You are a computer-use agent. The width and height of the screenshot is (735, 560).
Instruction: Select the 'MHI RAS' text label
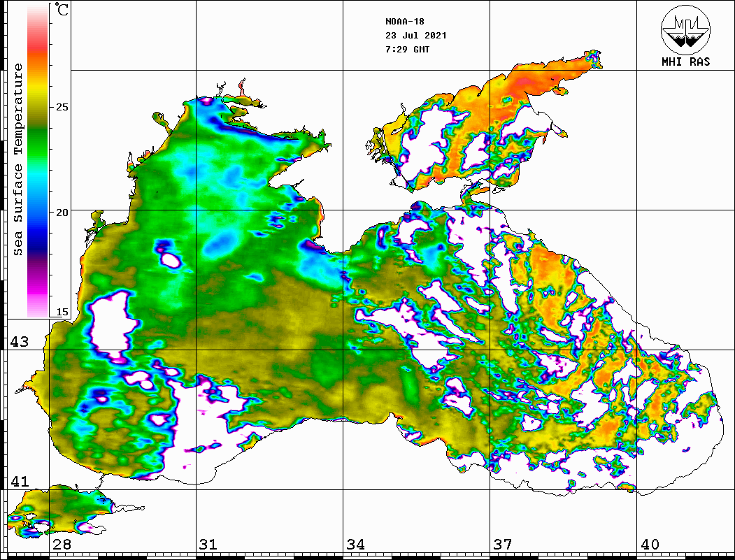coord(686,62)
